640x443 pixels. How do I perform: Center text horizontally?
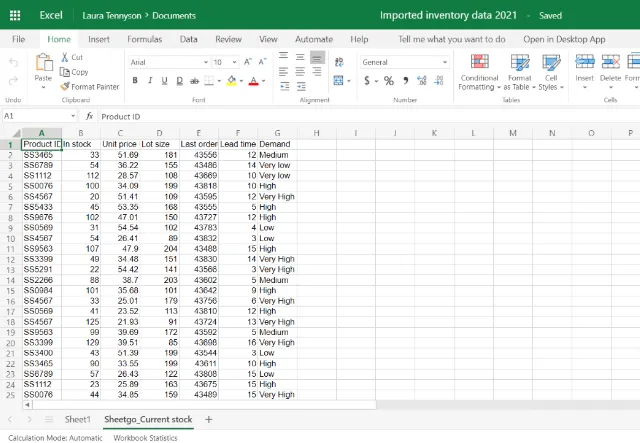300,72
